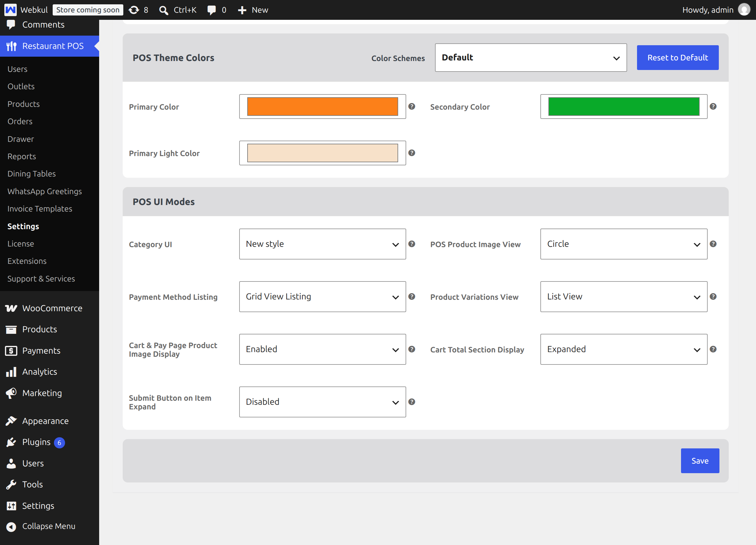Image resolution: width=756 pixels, height=545 pixels.
Task: Click help icon next to Primary Color
Action: 412,106
